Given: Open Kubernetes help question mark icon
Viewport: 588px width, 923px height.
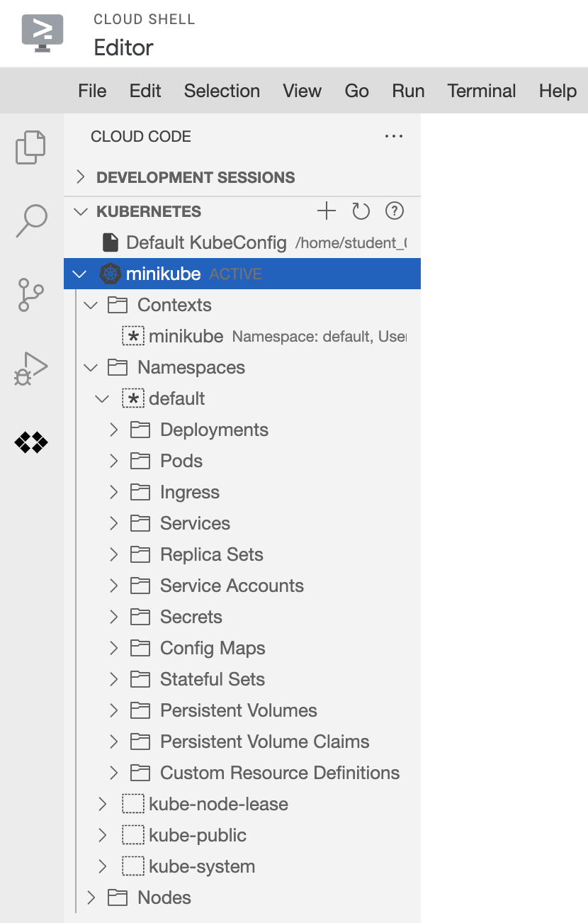Looking at the screenshot, I should click(x=394, y=211).
